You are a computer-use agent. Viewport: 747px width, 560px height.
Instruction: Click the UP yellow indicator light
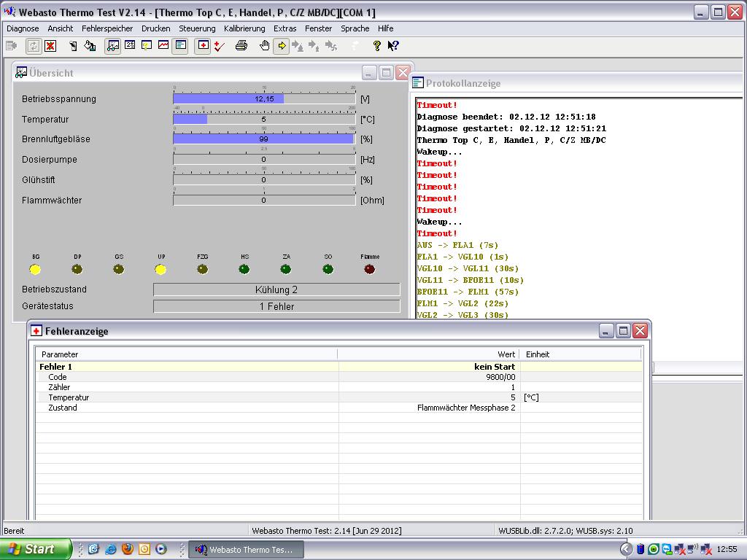[x=160, y=270]
